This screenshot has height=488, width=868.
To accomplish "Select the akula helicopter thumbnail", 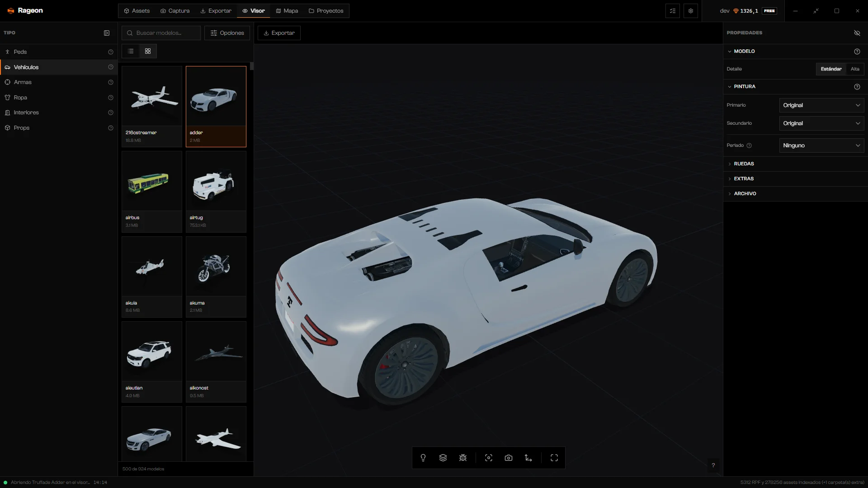I will click(x=152, y=277).
